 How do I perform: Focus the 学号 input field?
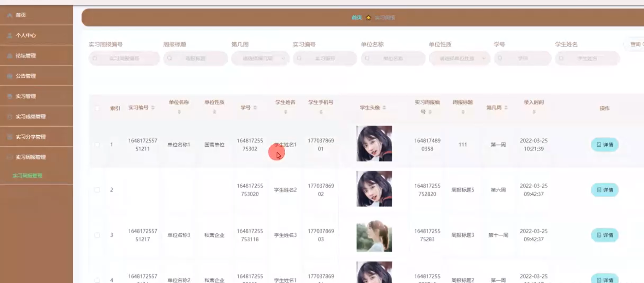click(523, 58)
